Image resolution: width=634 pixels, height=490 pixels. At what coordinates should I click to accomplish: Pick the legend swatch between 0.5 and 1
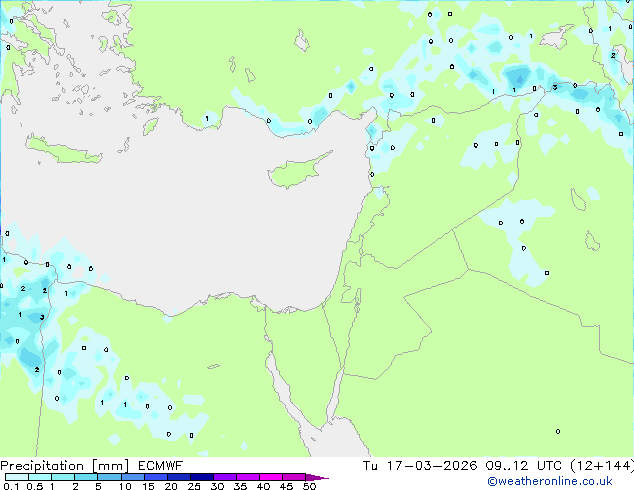(40, 477)
